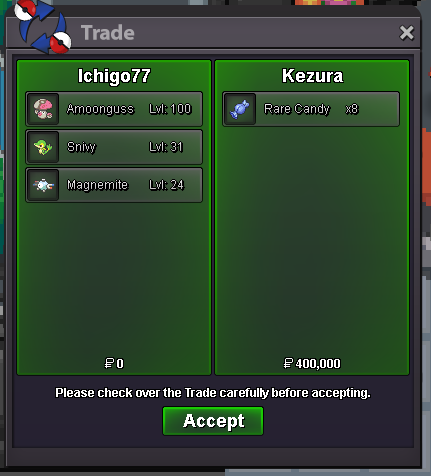The width and height of the screenshot is (431, 476).
Task: Click the Kezura player name
Action: click(312, 76)
